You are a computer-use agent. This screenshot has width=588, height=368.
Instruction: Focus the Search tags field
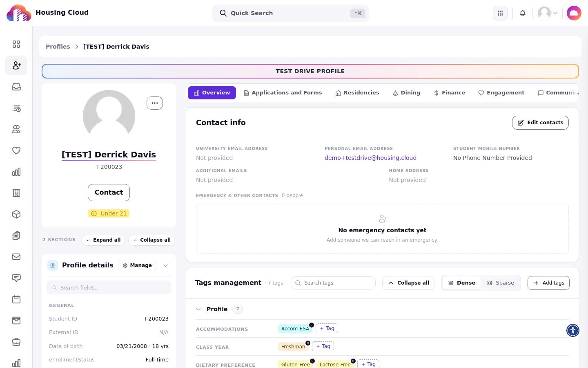point(333,283)
